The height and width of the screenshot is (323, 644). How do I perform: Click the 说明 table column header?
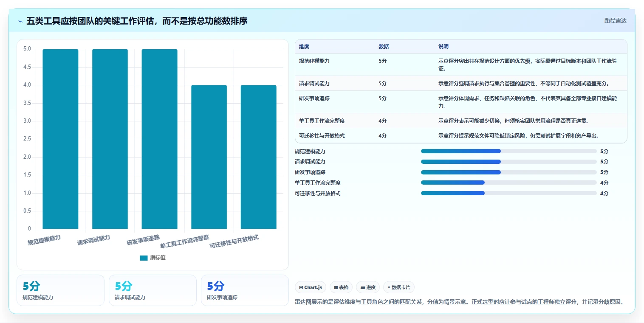pos(443,47)
